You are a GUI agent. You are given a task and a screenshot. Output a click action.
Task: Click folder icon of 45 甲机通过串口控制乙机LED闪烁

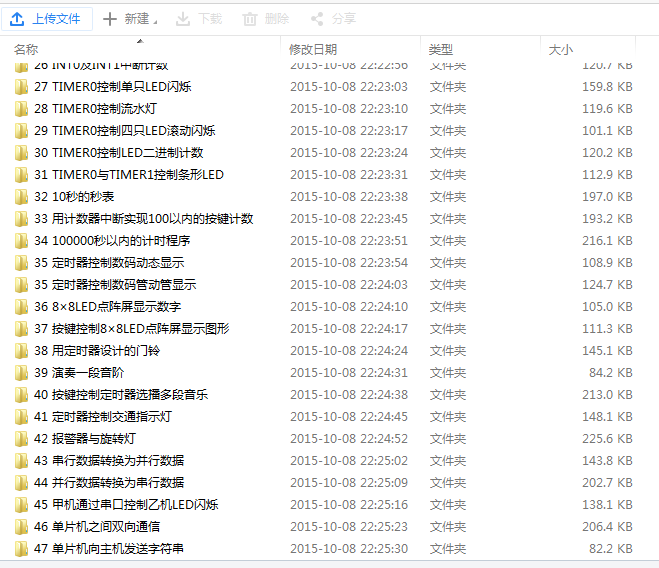tap(21, 505)
